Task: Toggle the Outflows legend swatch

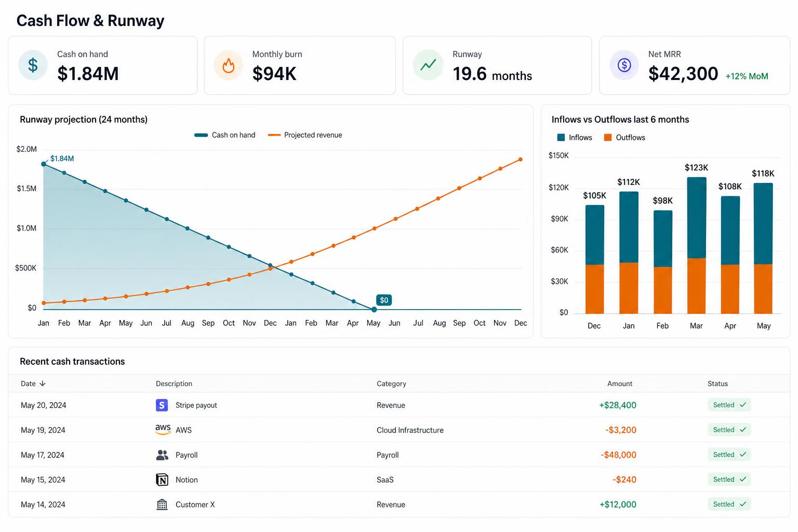Action: tap(608, 138)
